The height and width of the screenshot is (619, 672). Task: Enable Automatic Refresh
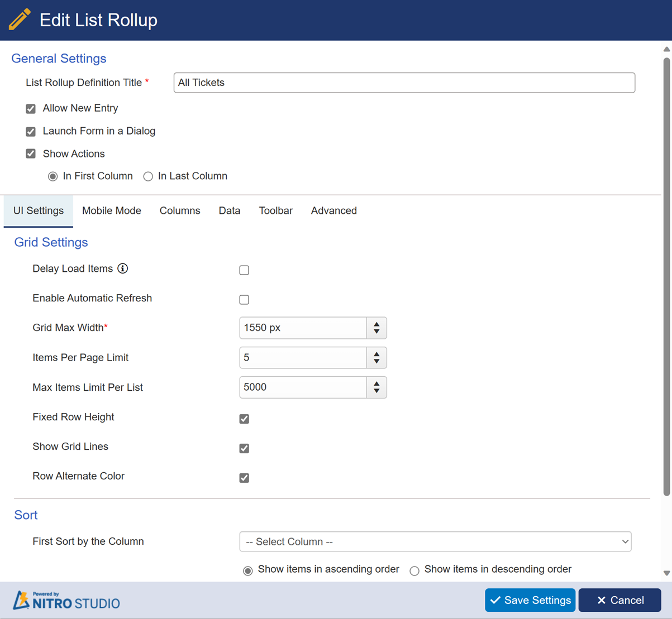click(244, 300)
